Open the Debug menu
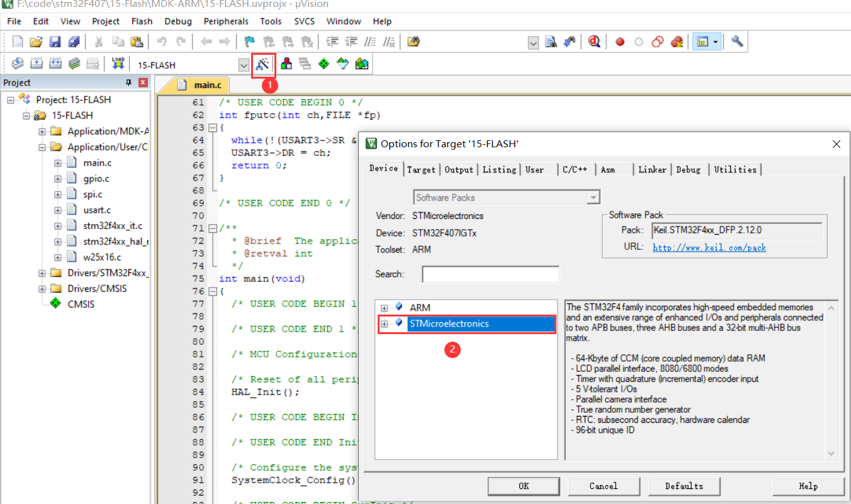 pyautogui.click(x=178, y=21)
